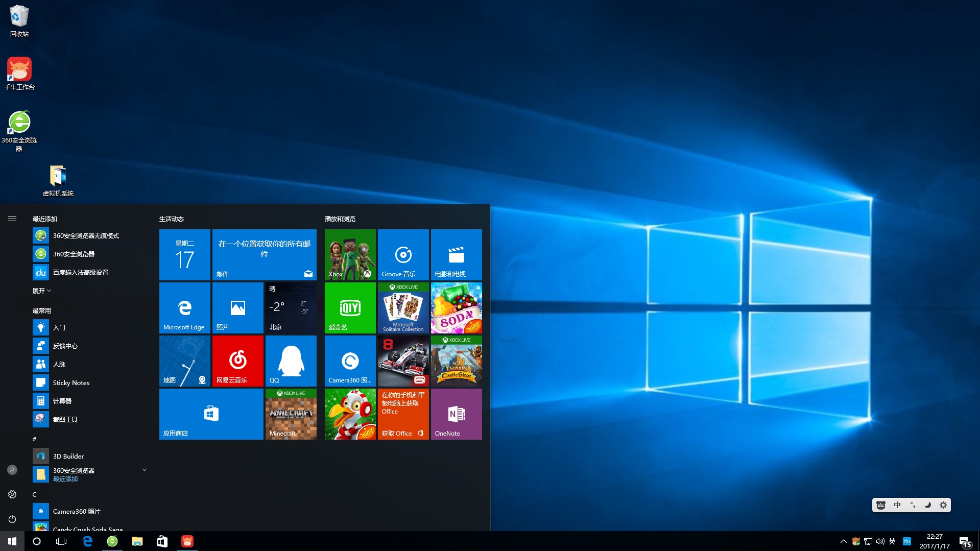Open the 虚拟机系统 desktop folder
Viewport: 980px width, 551px height.
click(x=58, y=180)
